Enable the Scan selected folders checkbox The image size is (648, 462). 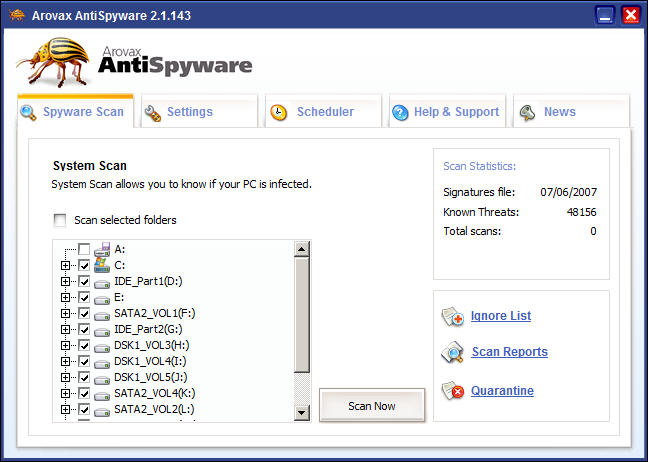(x=60, y=220)
